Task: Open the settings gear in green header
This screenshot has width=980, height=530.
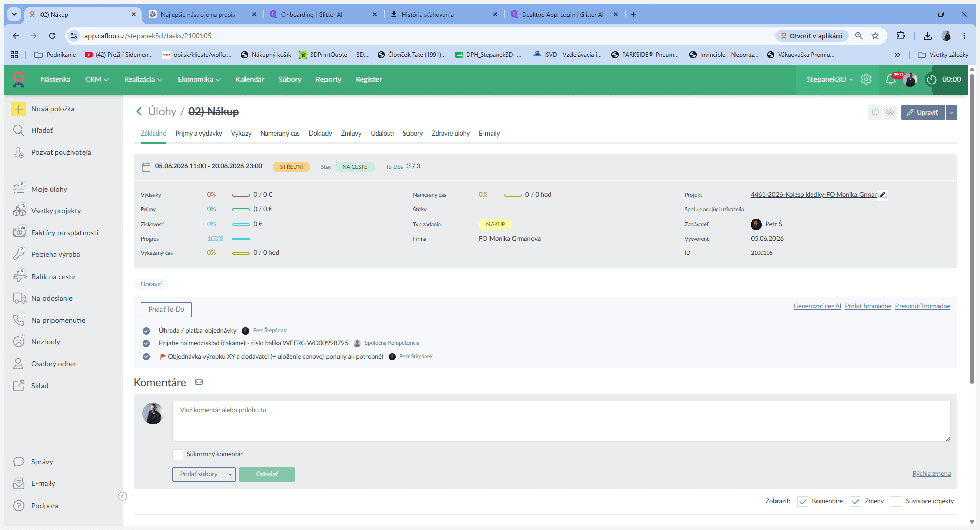Action: pos(866,79)
